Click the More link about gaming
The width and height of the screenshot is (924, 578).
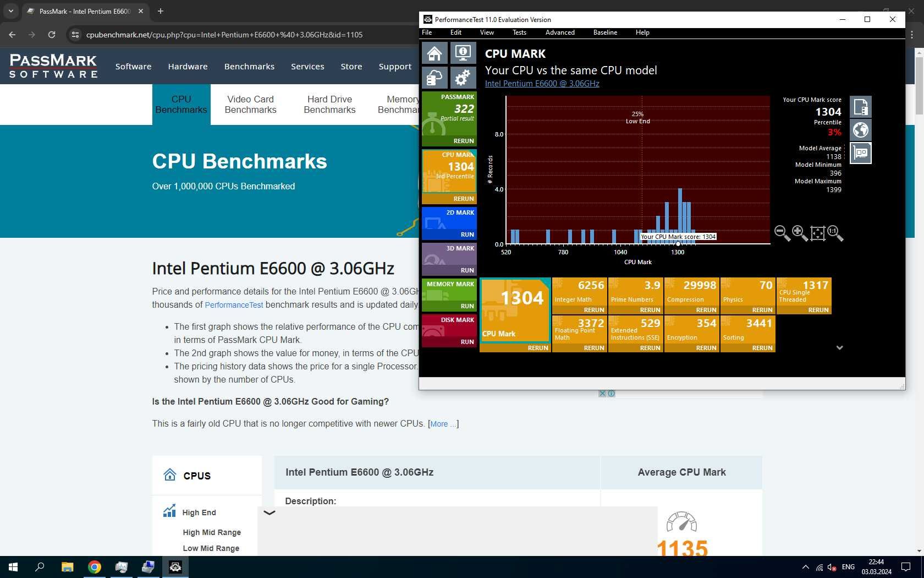(443, 424)
